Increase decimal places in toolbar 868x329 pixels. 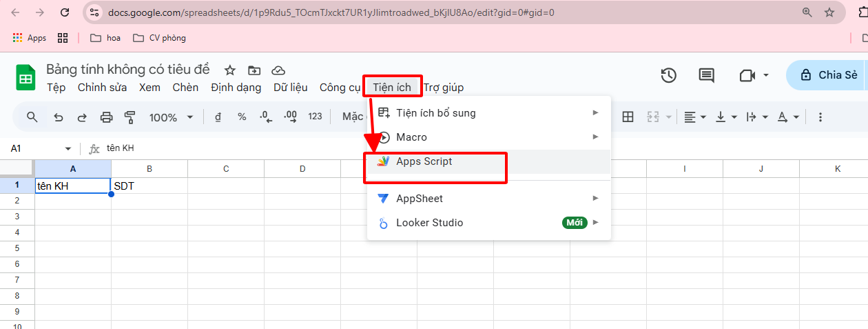click(290, 117)
